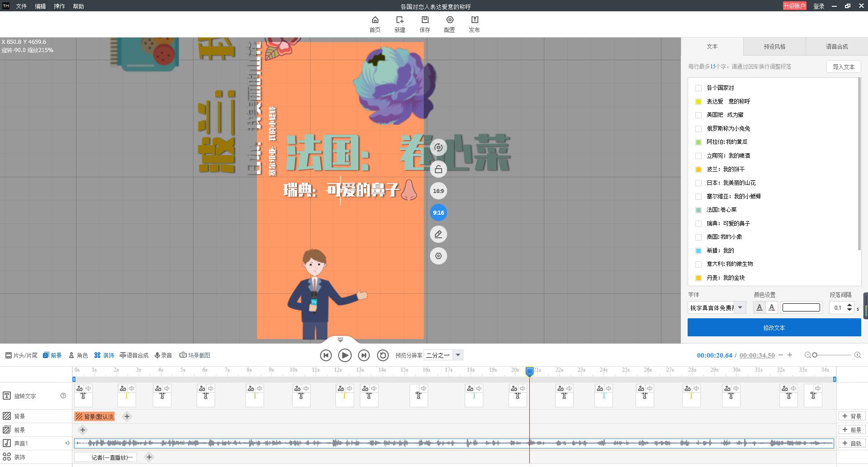Select the 前景 foreground tool

52,355
